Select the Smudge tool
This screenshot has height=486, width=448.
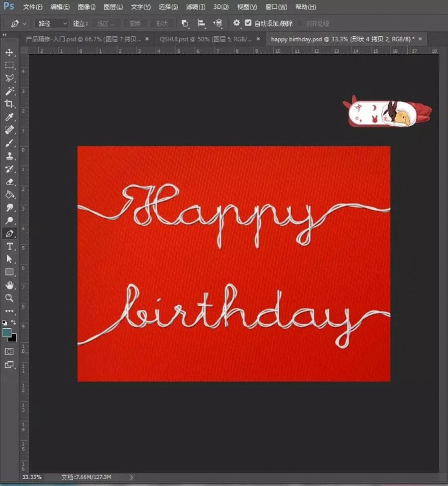[x=10, y=207]
